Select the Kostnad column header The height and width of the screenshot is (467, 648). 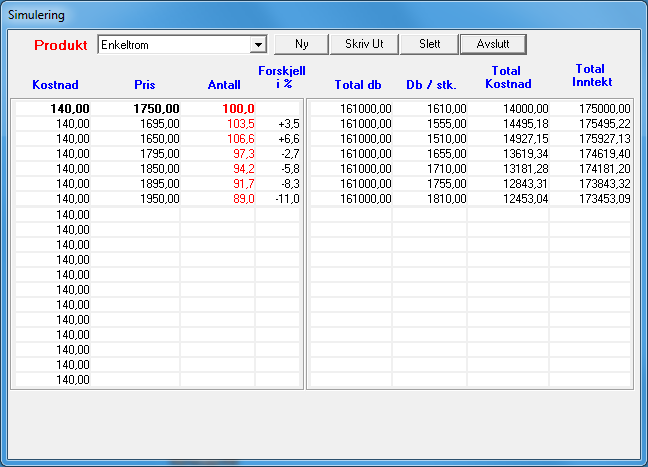click(x=55, y=84)
